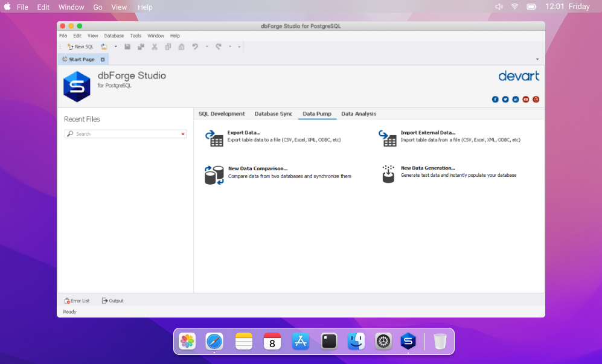Open the YouTube social icon
Viewport: 602px width, 364px height.
click(x=525, y=100)
